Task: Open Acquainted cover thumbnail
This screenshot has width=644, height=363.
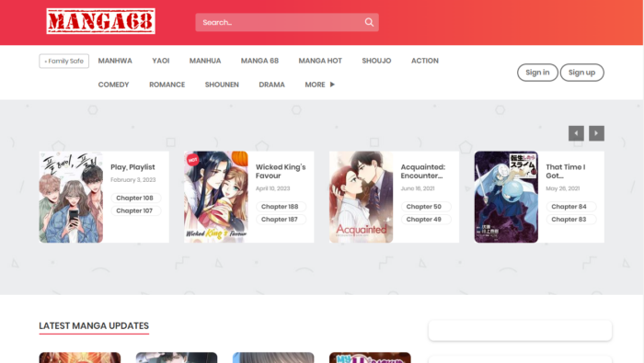Action: (x=361, y=197)
